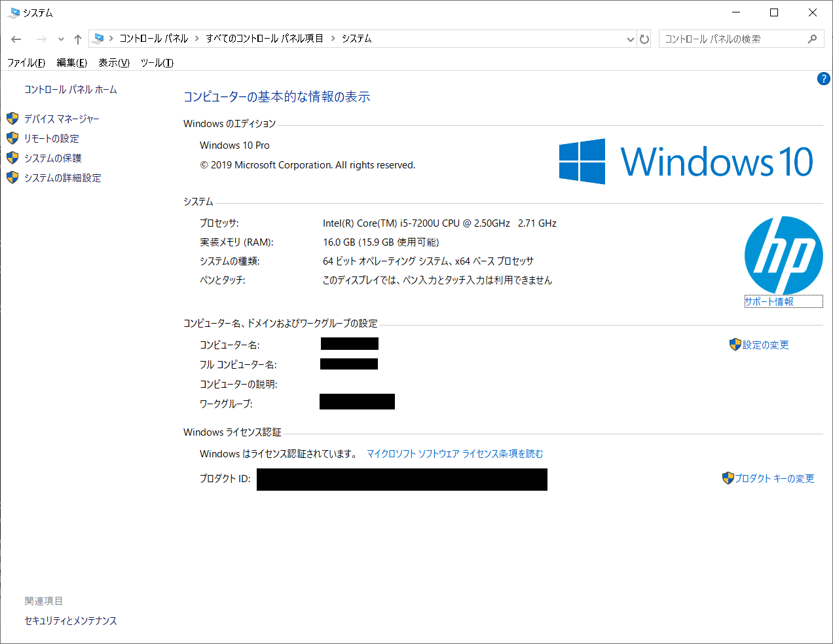Click the Windows 10 logo
The width and height of the screenshot is (833, 644).
pyautogui.click(x=686, y=161)
